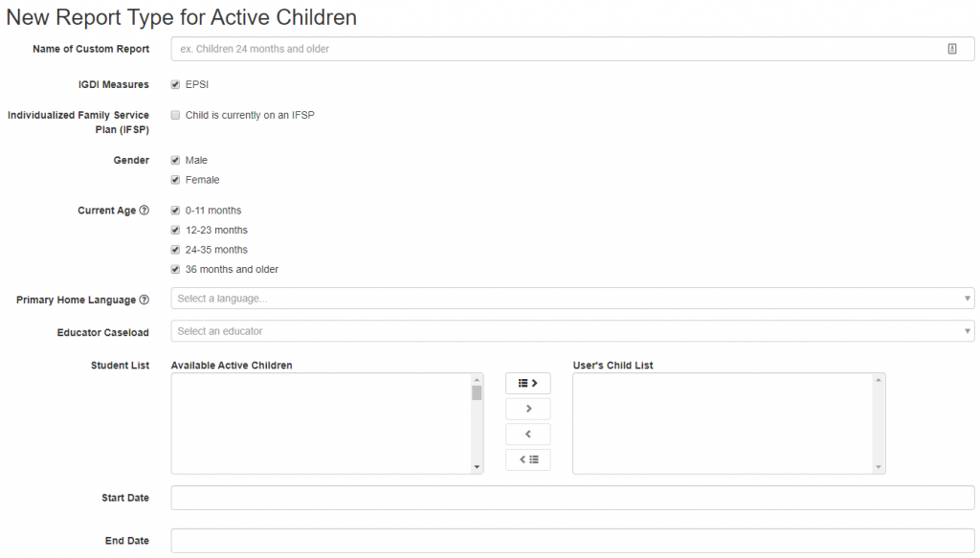
Task: Click the icon inside the report name field
Action: 952,49
